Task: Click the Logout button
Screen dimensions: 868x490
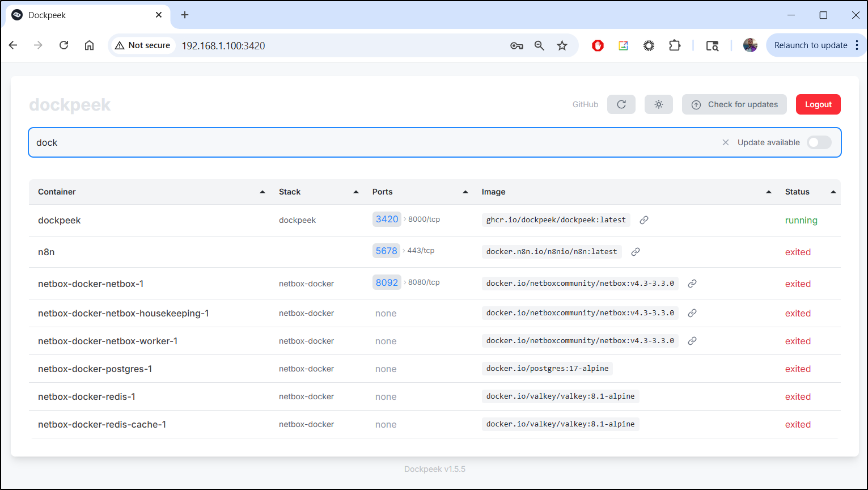Action: pos(818,104)
